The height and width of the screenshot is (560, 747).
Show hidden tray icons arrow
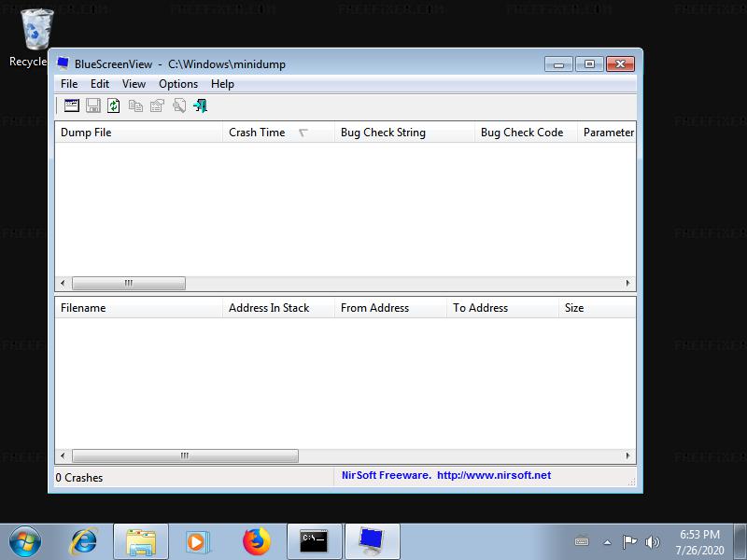607,542
